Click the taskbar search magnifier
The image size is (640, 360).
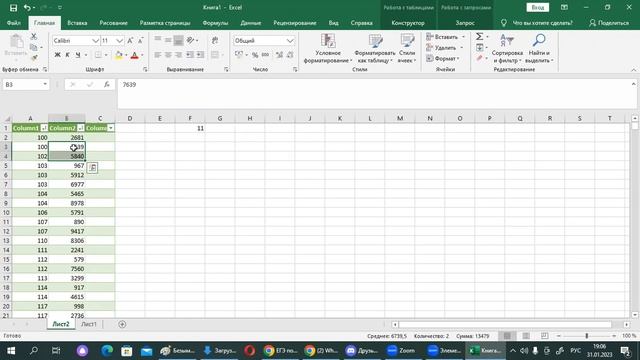click(34, 351)
